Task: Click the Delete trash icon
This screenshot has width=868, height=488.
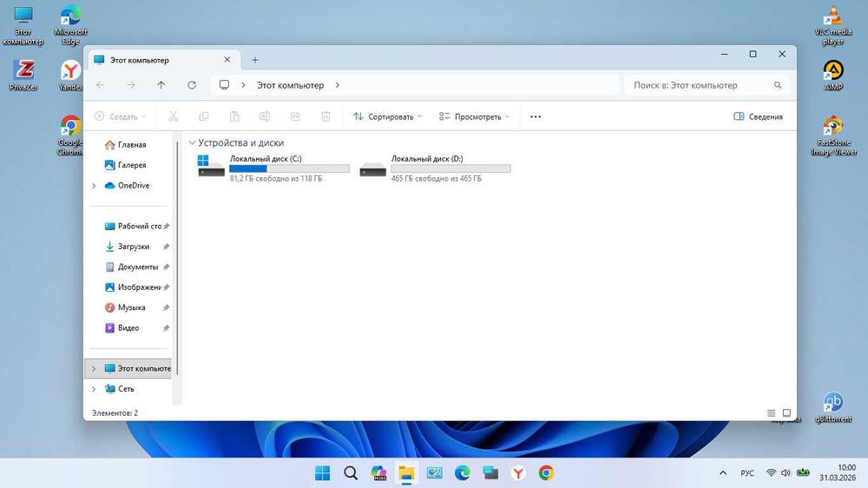Action: click(x=325, y=116)
